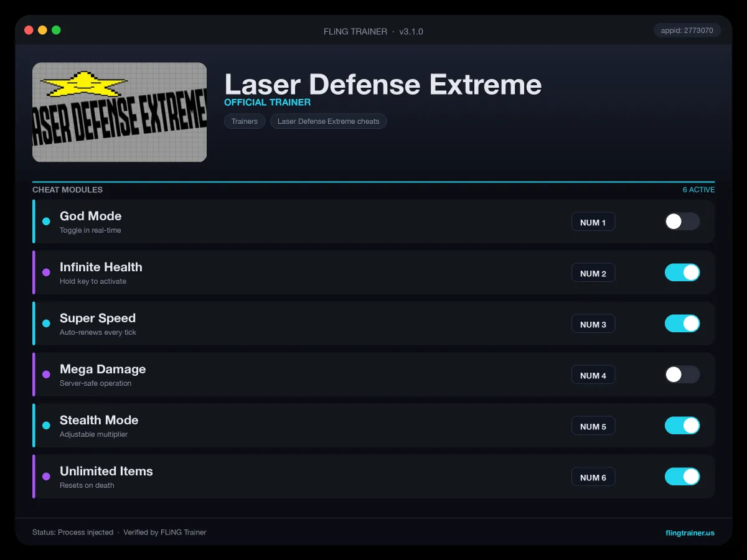Visit the flingtrainer.us link
Image resolution: width=747 pixels, height=560 pixels.
(x=690, y=533)
